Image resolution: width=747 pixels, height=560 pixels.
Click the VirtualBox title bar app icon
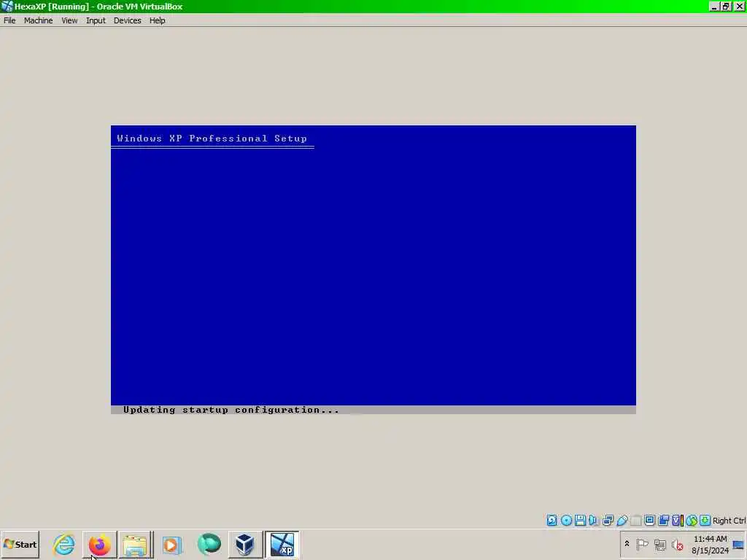tap(7, 6)
